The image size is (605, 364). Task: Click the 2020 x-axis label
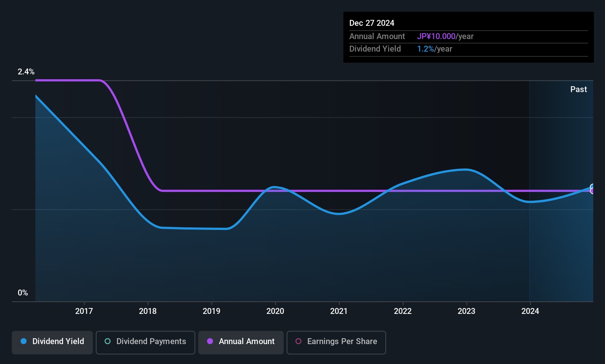tap(275, 311)
